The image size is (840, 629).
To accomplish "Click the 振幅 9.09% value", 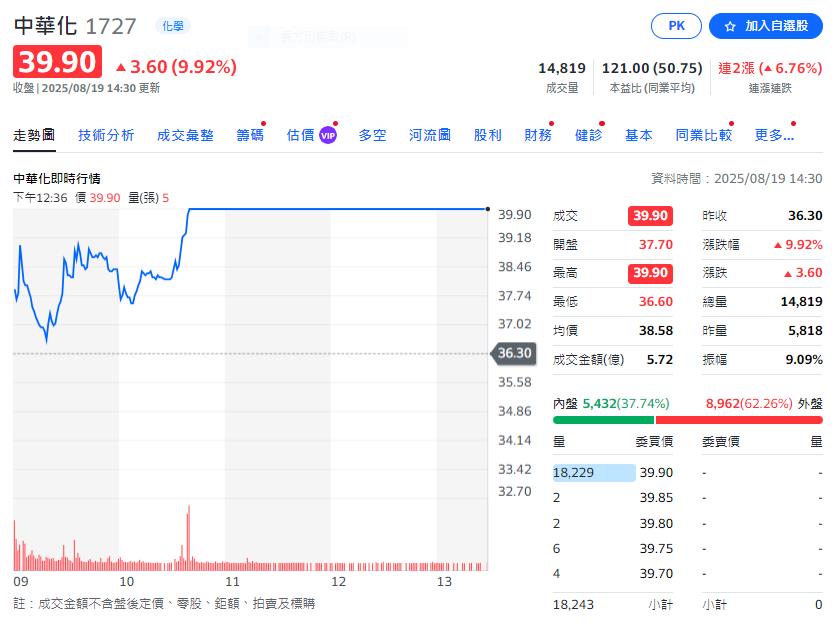I will click(804, 360).
